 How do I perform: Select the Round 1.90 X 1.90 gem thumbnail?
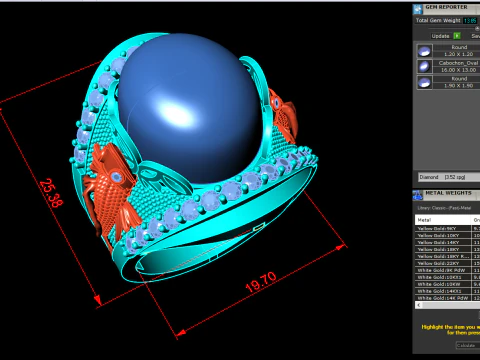424,82
